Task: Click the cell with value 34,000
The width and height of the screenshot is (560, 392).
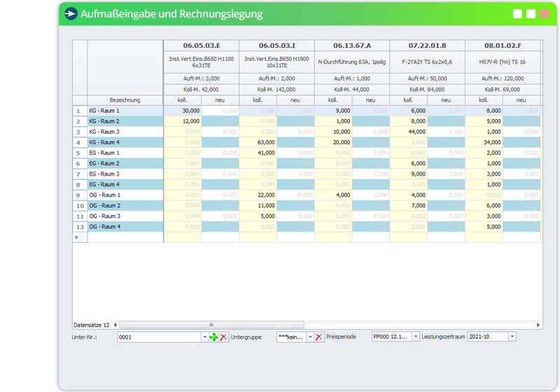Action: click(484, 142)
